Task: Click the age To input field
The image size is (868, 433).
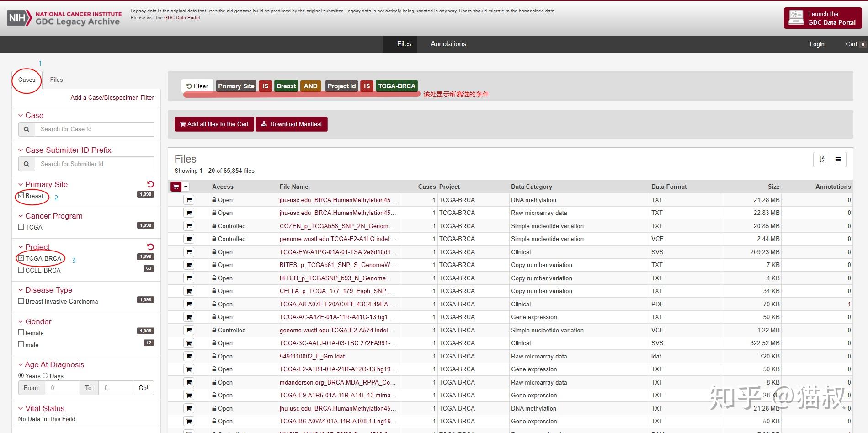Action: click(x=116, y=388)
